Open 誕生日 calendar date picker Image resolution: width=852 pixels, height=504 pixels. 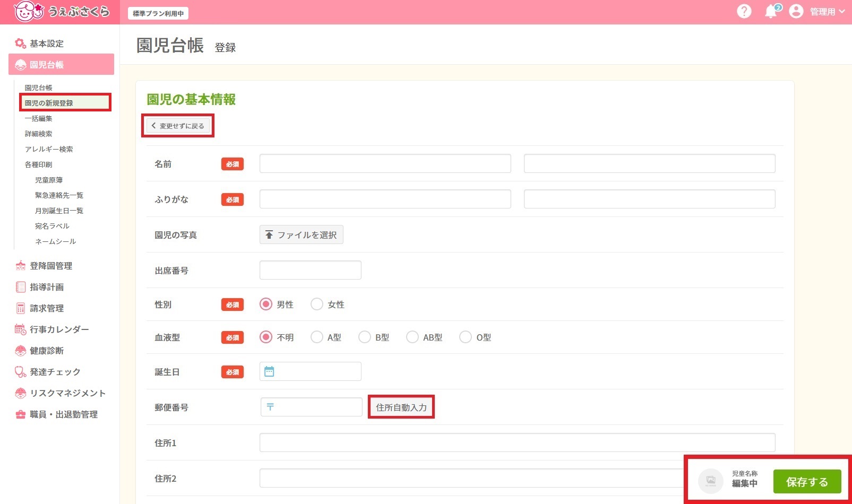pyautogui.click(x=269, y=371)
